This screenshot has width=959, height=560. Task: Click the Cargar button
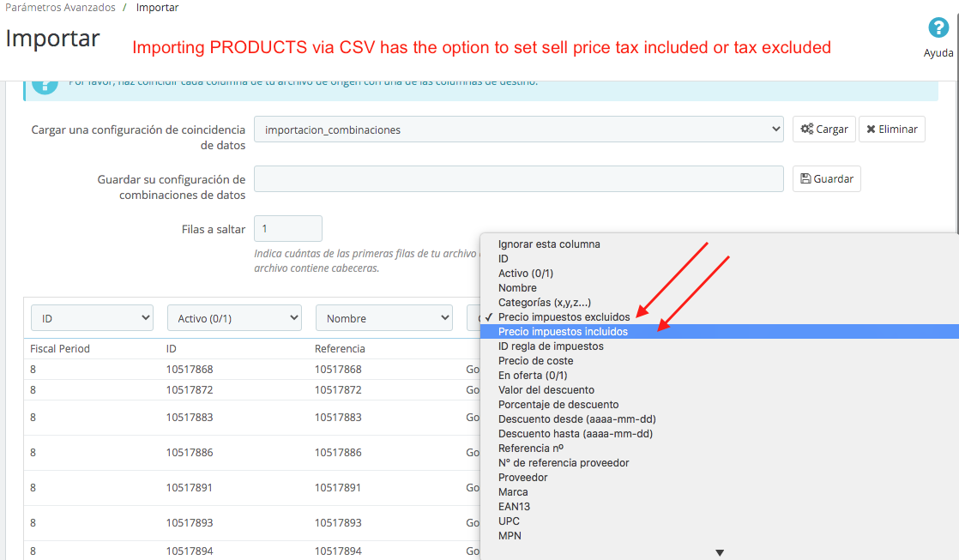[x=823, y=129]
